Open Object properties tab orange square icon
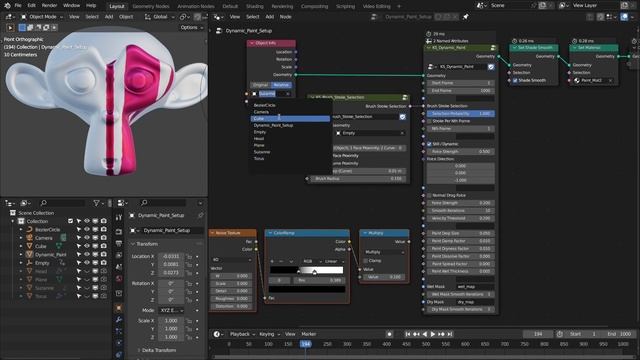 pyautogui.click(x=119, y=307)
